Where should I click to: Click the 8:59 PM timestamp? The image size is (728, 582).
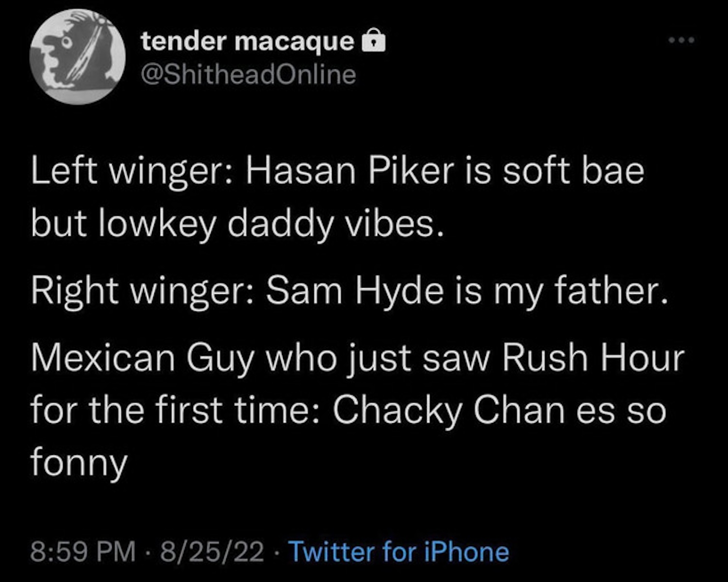[83, 551]
